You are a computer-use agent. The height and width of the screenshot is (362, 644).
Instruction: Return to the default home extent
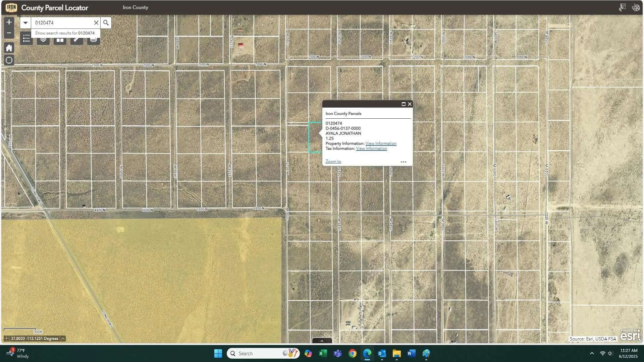(x=9, y=48)
